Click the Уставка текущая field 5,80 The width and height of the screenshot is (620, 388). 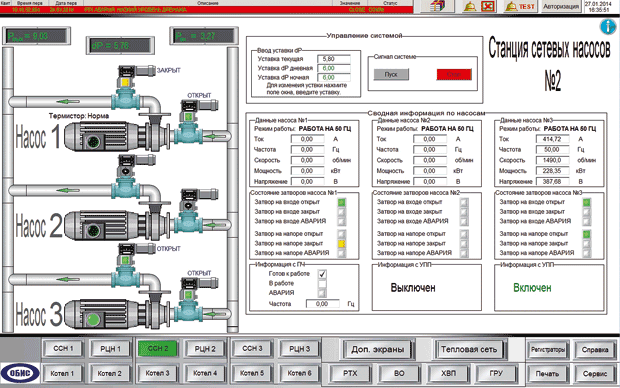[334, 59]
